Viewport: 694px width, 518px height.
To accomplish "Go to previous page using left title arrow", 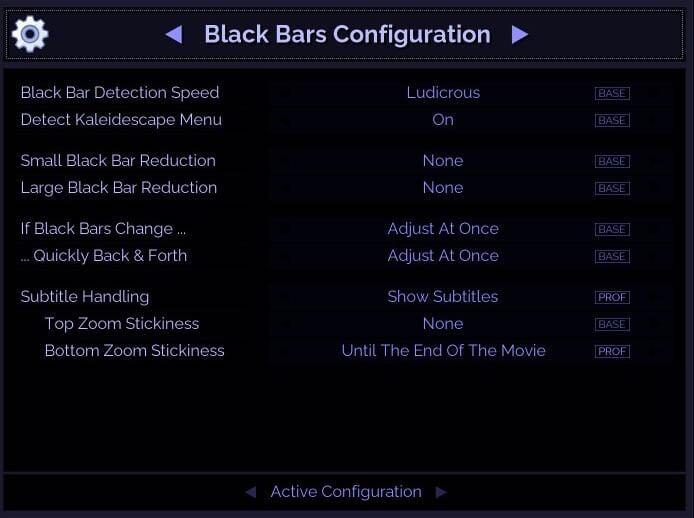I will [174, 35].
